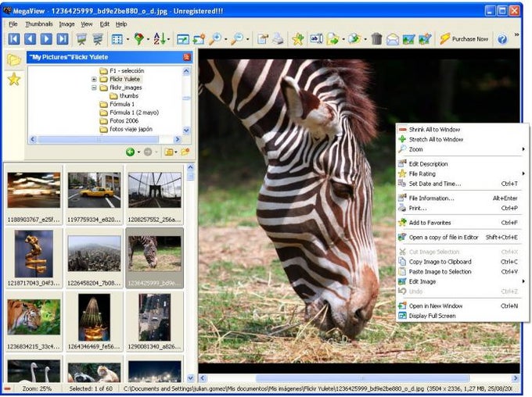The height and width of the screenshot is (397, 532).
Task: Go to the first image in the toolbar
Action: 13,38
